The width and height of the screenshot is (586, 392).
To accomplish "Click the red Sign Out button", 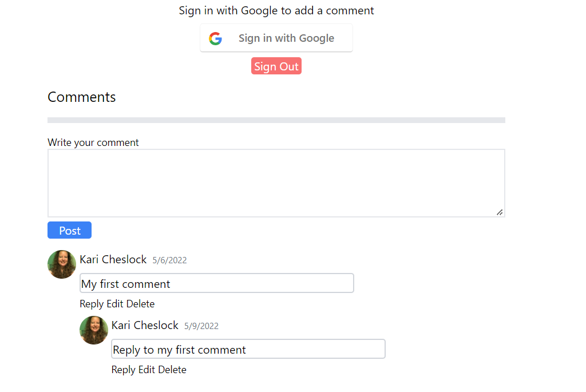I will (276, 66).
